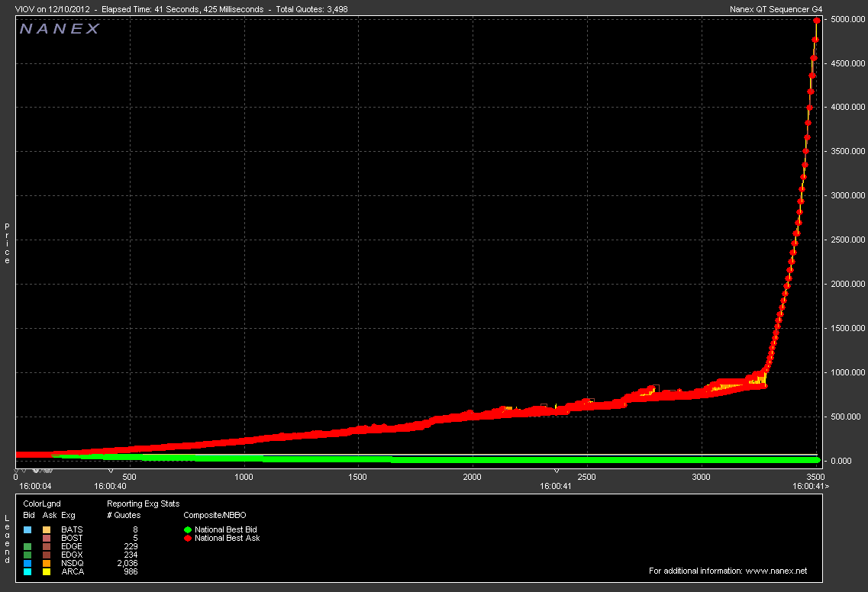Select the 'BATS' exchange label
This screenshot has width=868, height=592.
pyautogui.click(x=72, y=529)
